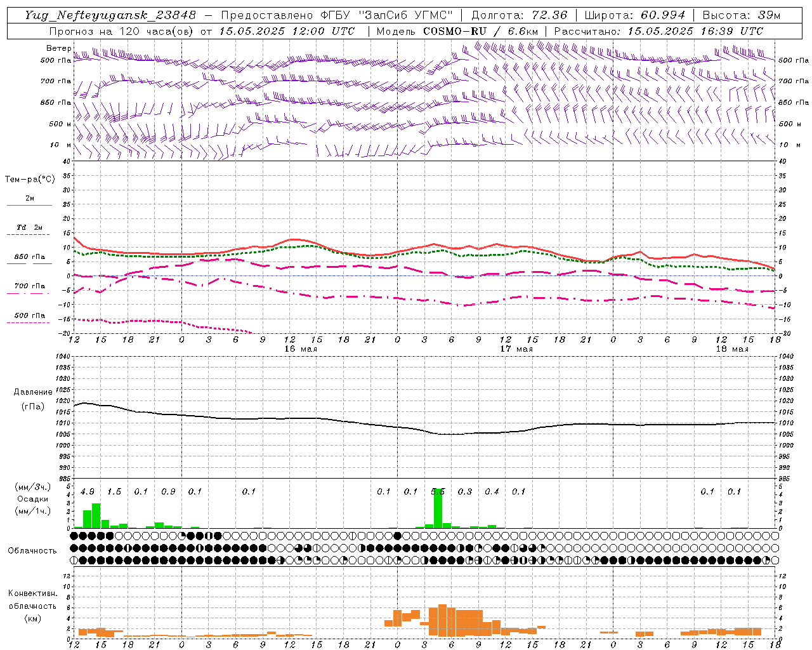Click the 'Рассчитано: 15.05.2025 16:39 UTC' timestamp
Screen dimensions: 812x650
658,31
